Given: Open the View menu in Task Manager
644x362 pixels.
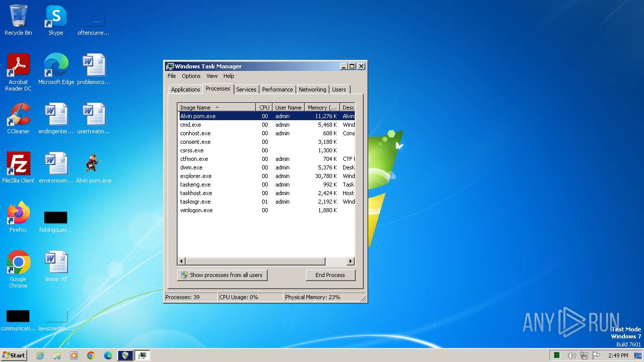Looking at the screenshot, I should click(x=212, y=76).
